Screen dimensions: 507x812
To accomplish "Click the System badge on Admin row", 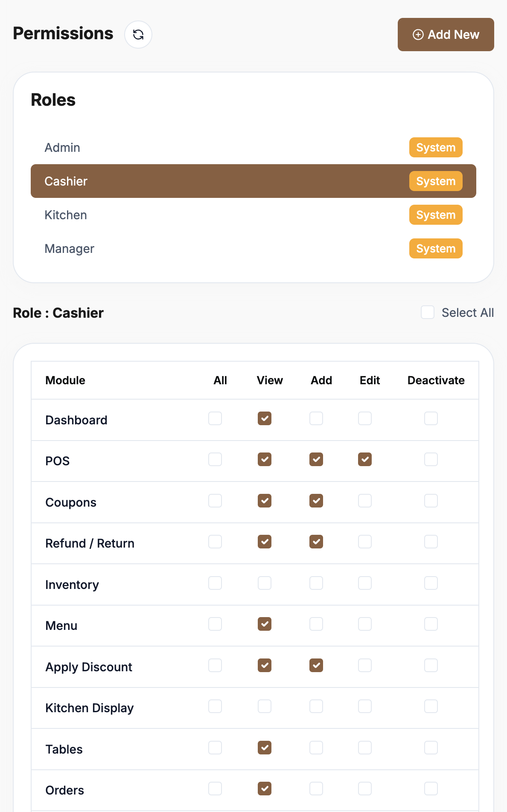I will (436, 148).
